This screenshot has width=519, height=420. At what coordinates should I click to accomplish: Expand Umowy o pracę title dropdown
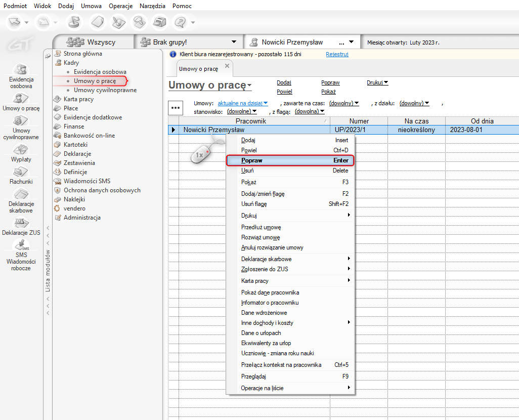[x=249, y=86]
